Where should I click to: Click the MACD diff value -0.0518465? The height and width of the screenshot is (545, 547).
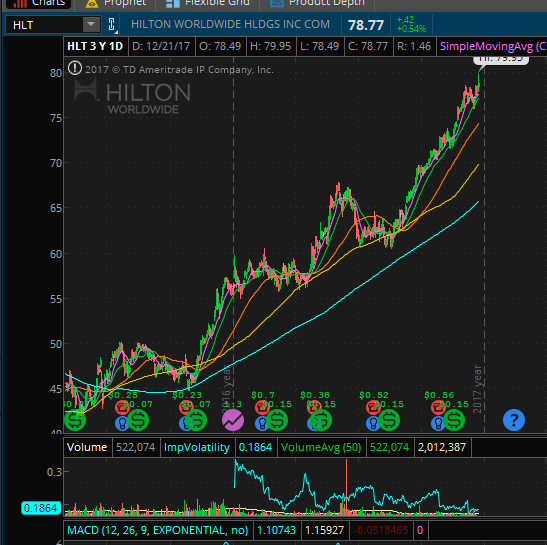click(x=381, y=530)
